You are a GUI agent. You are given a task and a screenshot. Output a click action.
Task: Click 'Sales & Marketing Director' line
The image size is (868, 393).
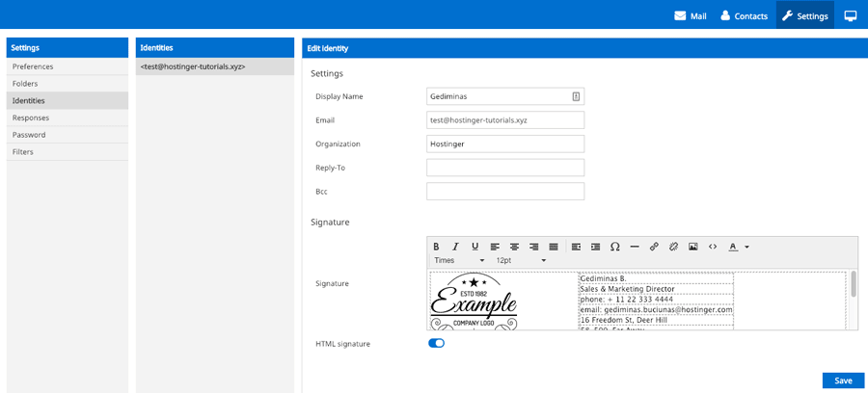coord(627,289)
